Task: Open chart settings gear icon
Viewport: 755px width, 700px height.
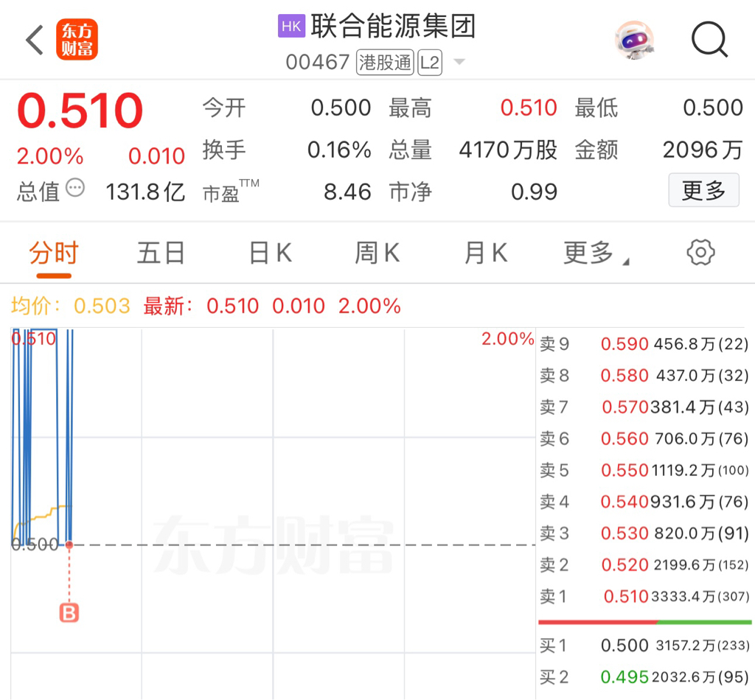Action: point(700,252)
